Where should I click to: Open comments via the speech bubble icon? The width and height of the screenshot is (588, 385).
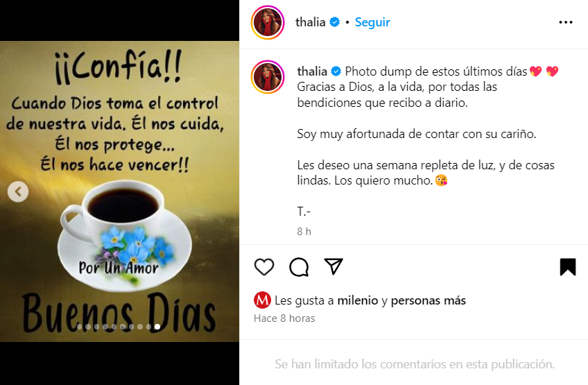299,267
